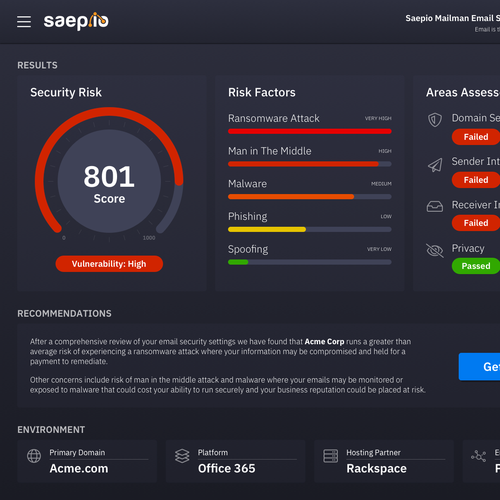500x500 pixels.
Task: Open the hamburger menu
Action: (x=24, y=22)
